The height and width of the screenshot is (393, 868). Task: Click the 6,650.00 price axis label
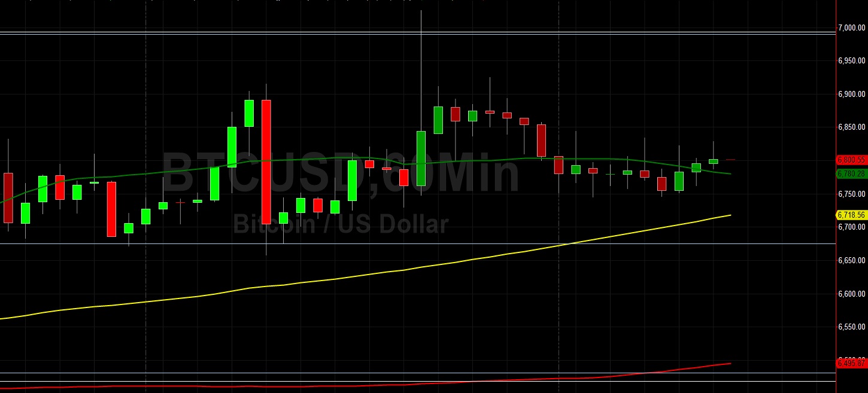(851, 260)
